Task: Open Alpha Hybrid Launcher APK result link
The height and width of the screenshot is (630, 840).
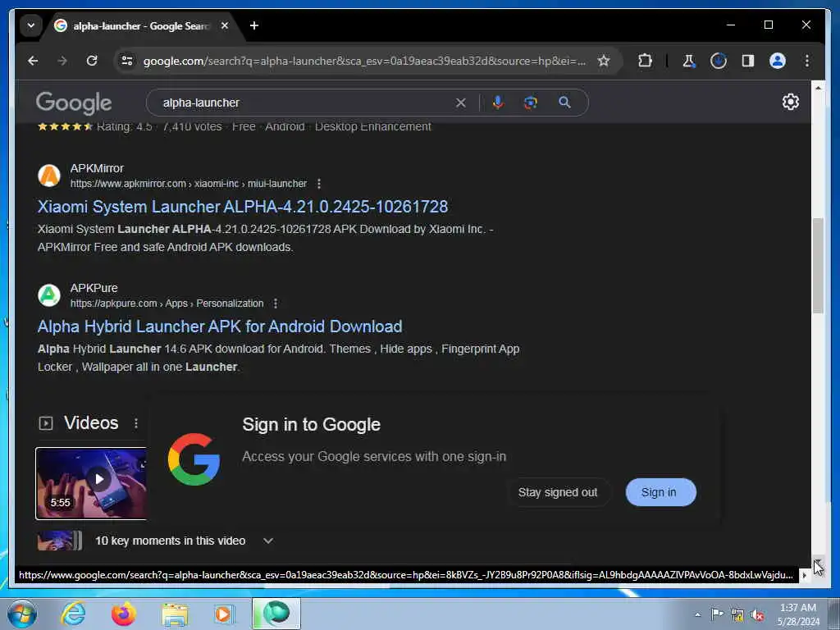Action: point(220,326)
